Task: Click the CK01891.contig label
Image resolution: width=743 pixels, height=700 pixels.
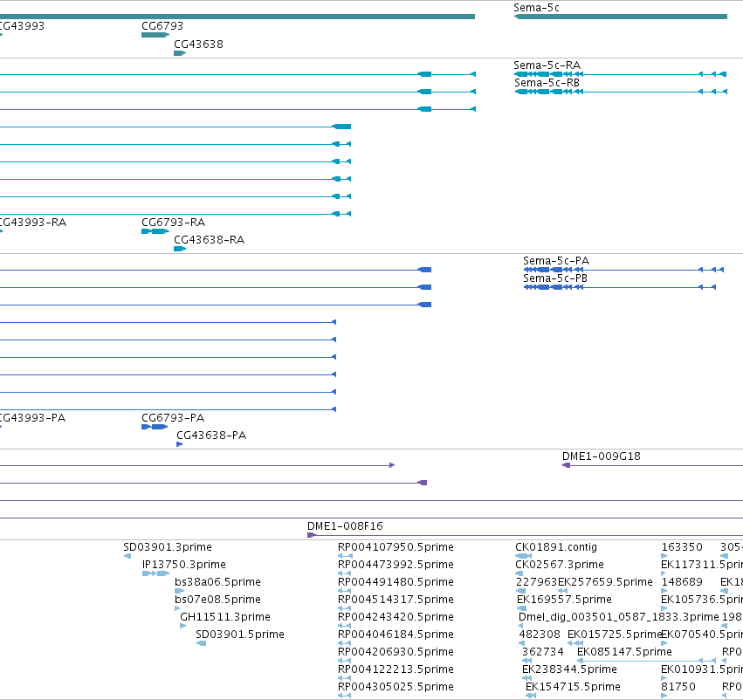Action: 556,547
